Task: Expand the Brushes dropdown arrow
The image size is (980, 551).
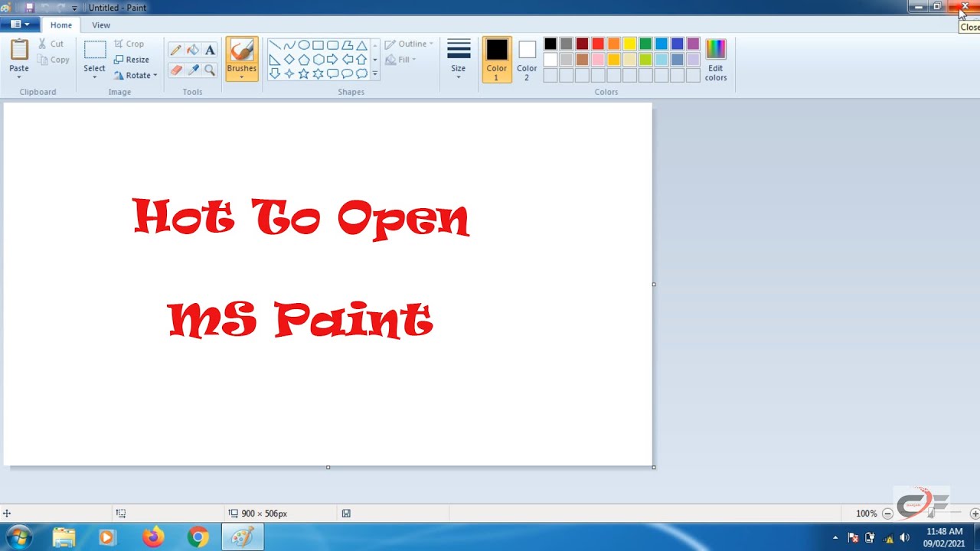Action: click(x=242, y=77)
